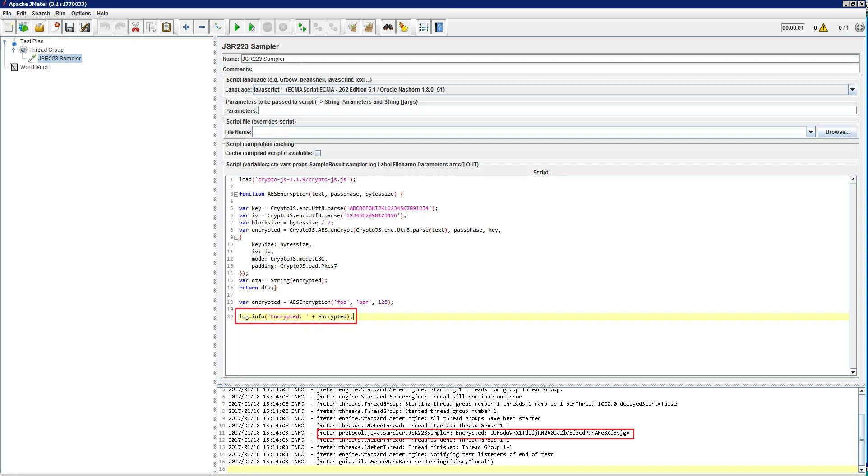The height and width of the screenshot is (476, 868).
Task: Click the thread status indicator icon
Action: pyautogui.click(x=860, y=27)
